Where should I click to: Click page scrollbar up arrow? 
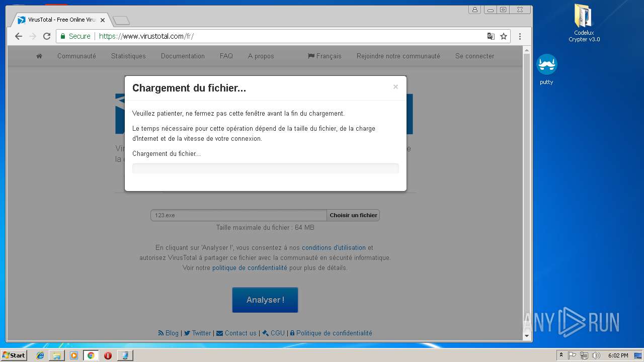point(527,50)
